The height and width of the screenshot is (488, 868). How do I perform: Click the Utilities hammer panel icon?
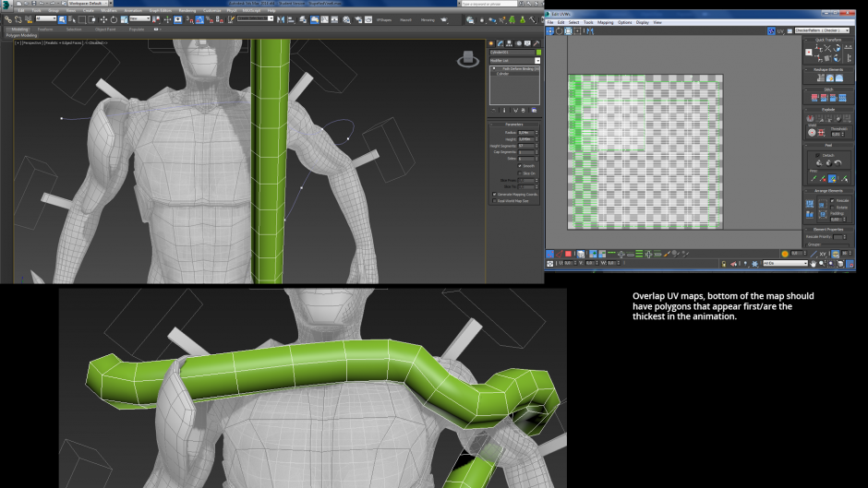pyautogui.click(x=536, y=43)
